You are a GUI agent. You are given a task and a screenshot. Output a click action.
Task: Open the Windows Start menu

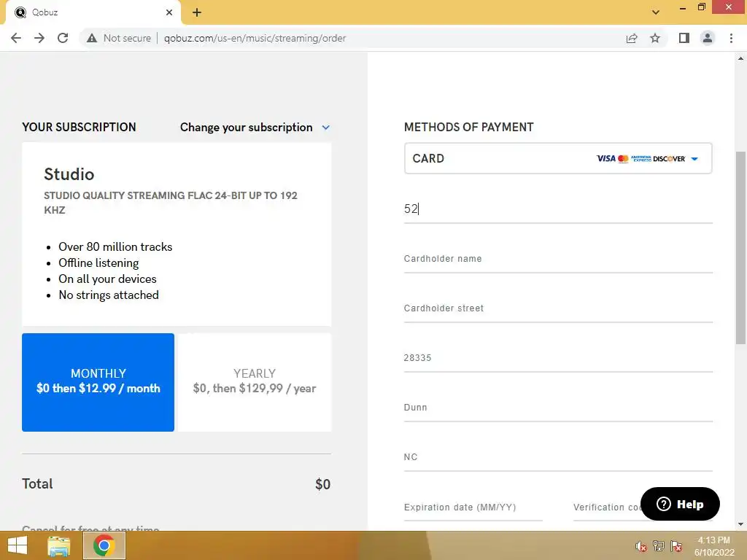coord(18,545)
